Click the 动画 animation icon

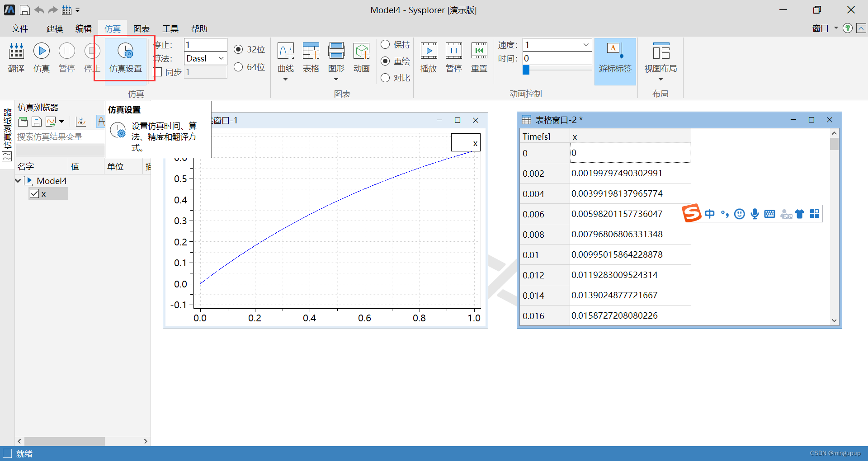(x=362, y=58)
